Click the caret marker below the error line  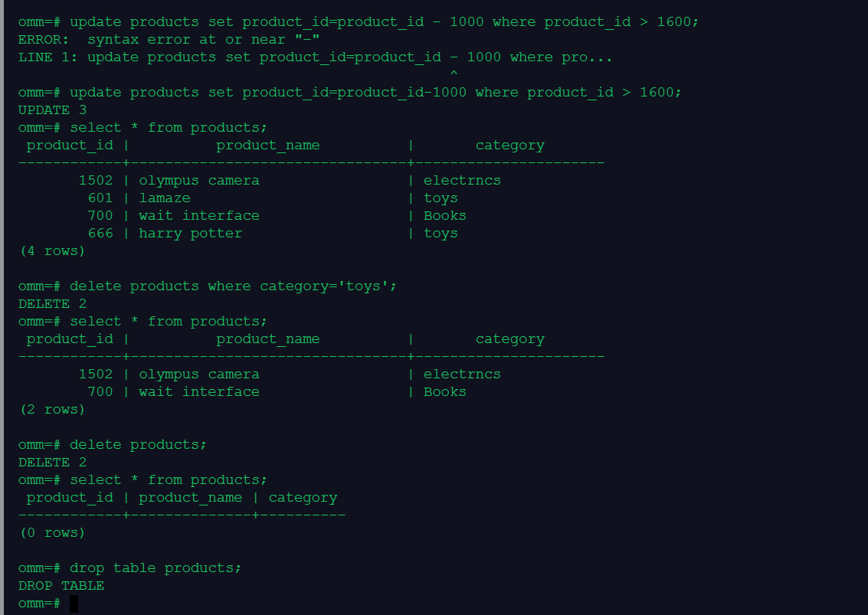[x=454, y=74]
